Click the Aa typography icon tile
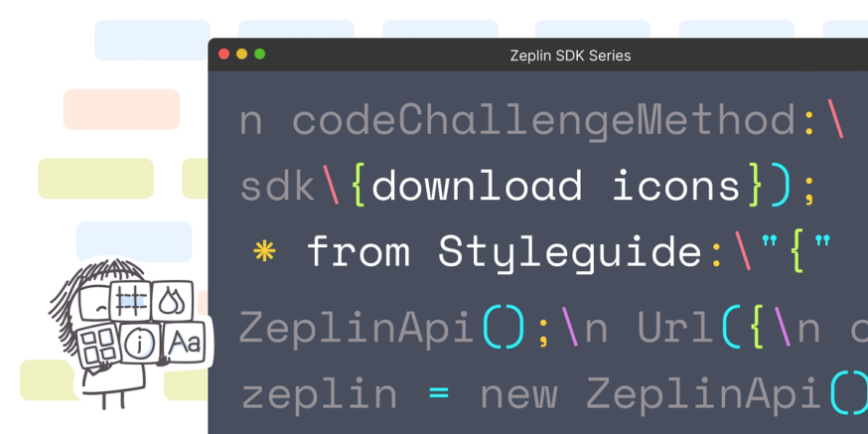 (185, 342)
